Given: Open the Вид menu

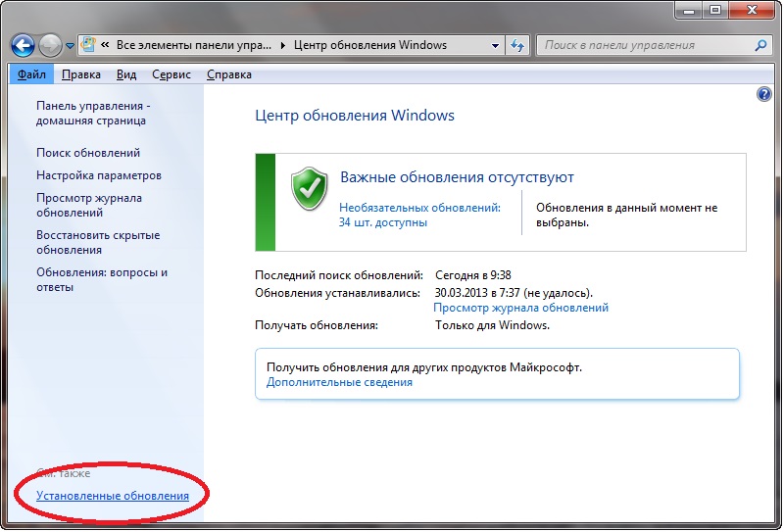Looking at the screenshot, I should pyautogui.click(x=126, y=74).
